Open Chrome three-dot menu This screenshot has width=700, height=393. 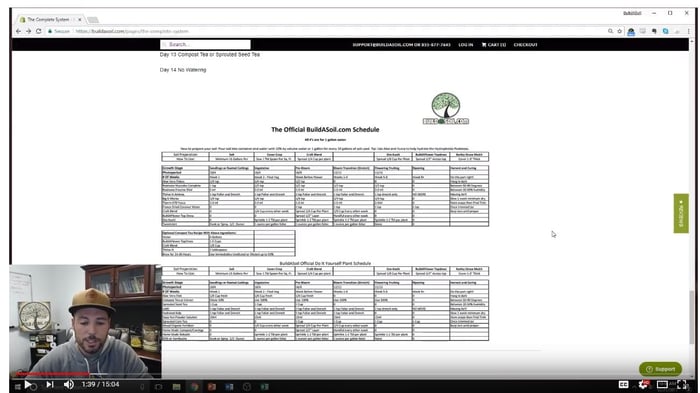click(x=689, y=31)
